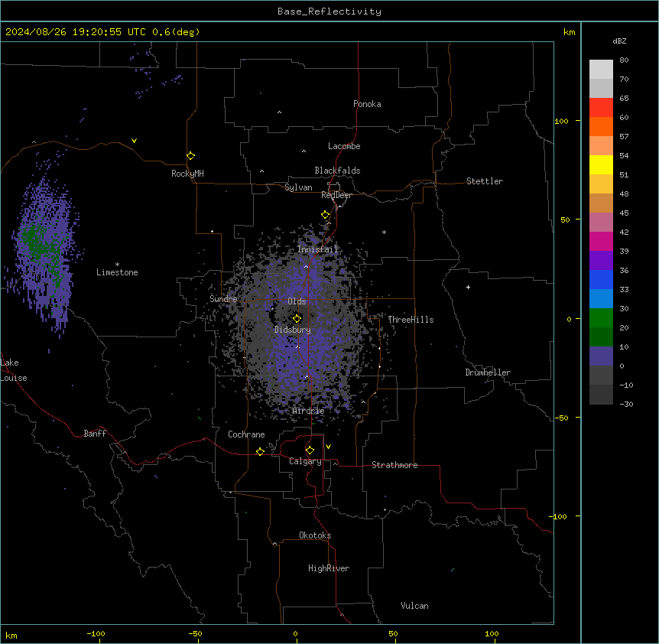The height and width of the screenshot is (644, 659).
Task: Click the Olds city label
Action: click(297, 301)
